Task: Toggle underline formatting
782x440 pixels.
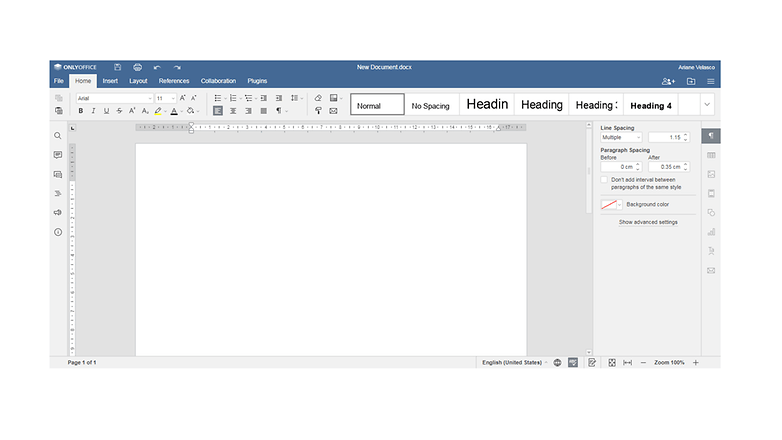Action: tap(106, 111)
